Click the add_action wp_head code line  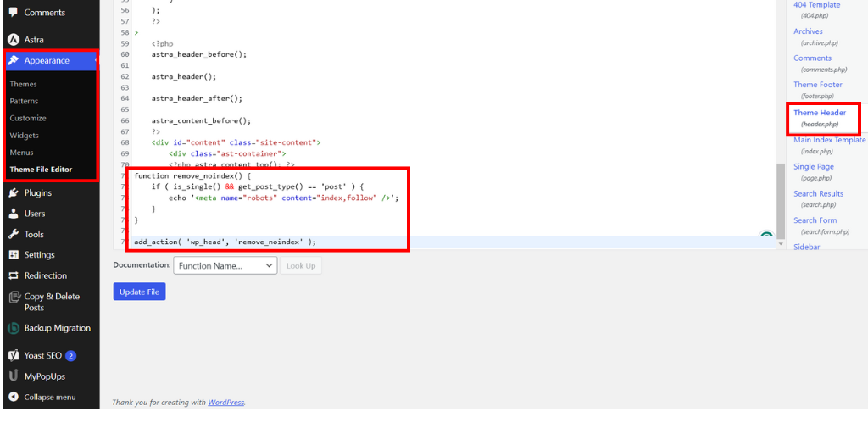[225, 242]
